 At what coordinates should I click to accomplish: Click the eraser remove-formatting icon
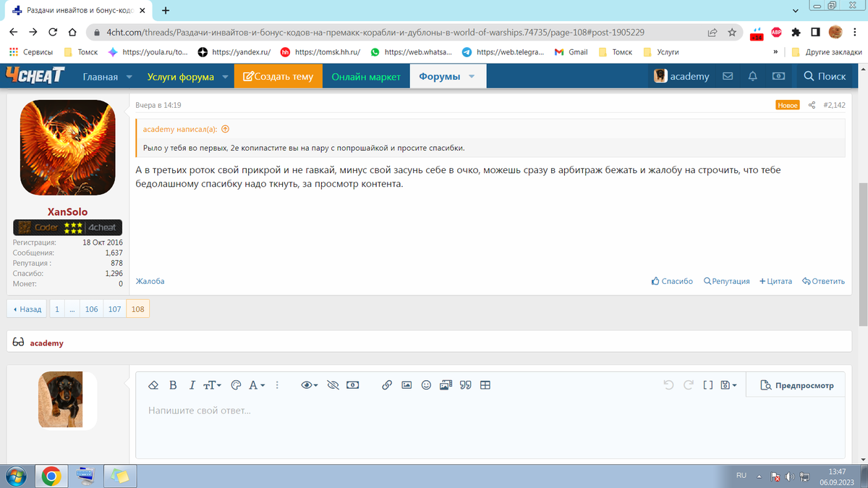point(153,385)
